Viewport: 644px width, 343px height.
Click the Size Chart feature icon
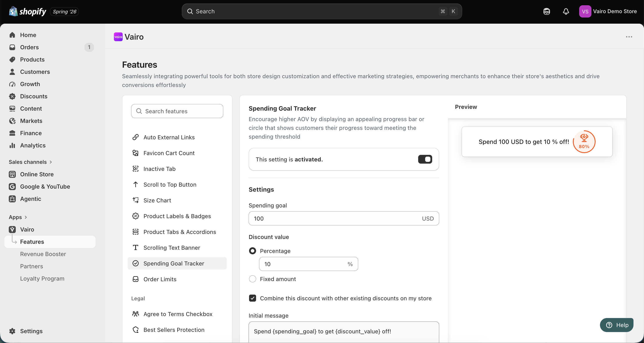tap(136, 200)
